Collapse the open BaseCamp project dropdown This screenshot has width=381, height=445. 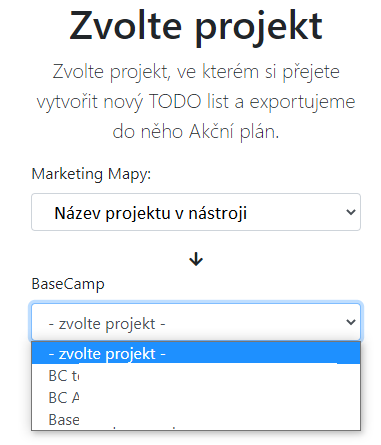196,322
